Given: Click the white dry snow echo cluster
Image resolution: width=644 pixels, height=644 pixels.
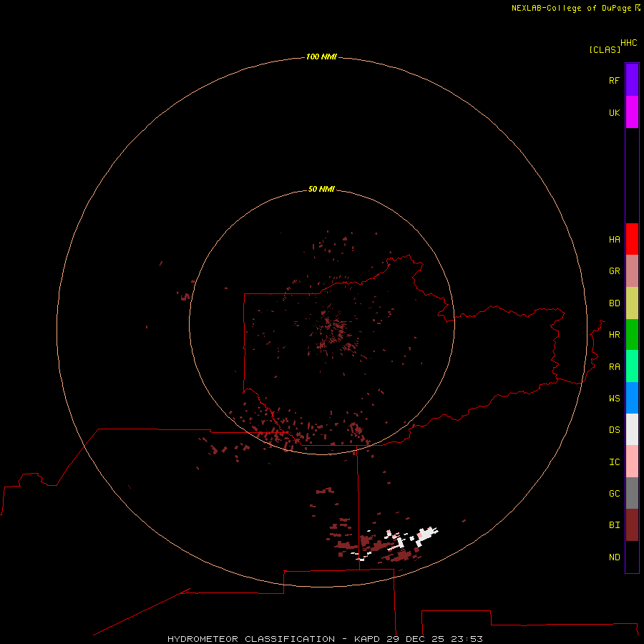Looking at the screenshot, I should tap(426, 535).
